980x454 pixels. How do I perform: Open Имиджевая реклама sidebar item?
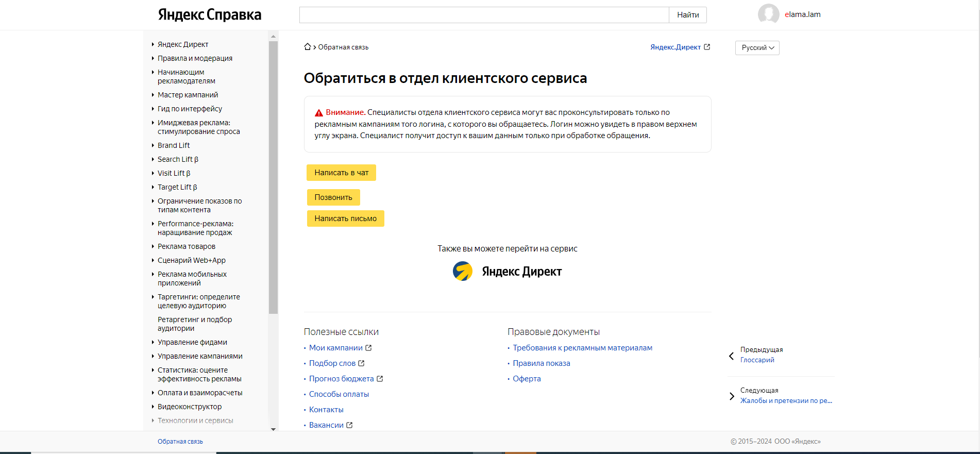coord(199,127)
